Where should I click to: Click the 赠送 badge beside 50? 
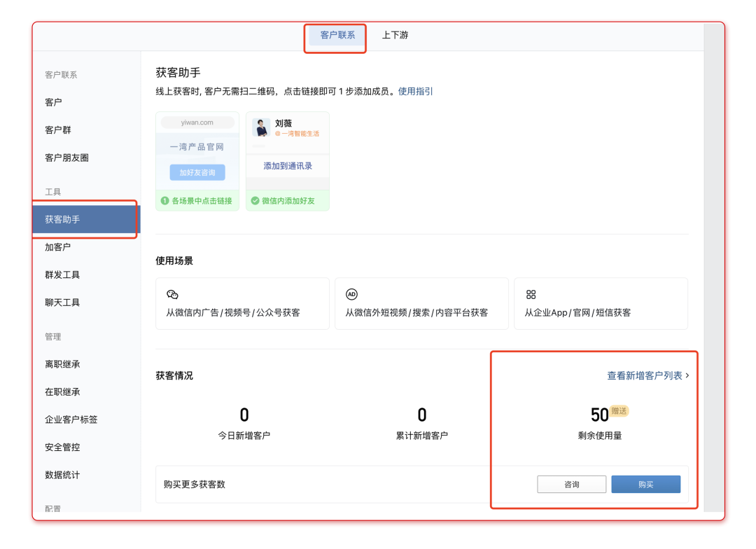coord(619,411)
